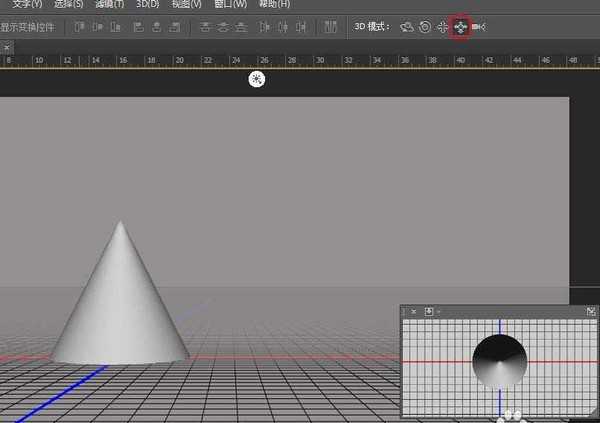This screenshot has height=423, width=600.
Task: Click the infinite light widget above the canvas
Action: 258,79
